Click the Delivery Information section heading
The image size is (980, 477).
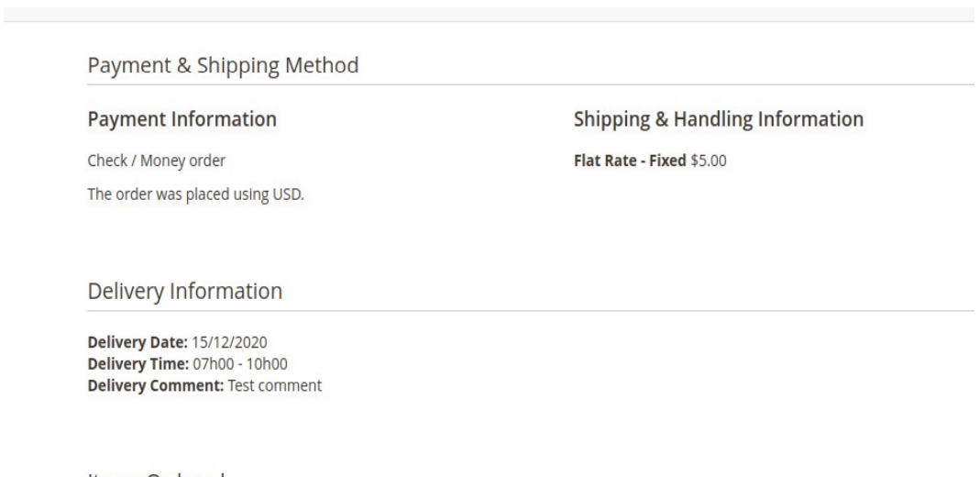tap(183, 291)
